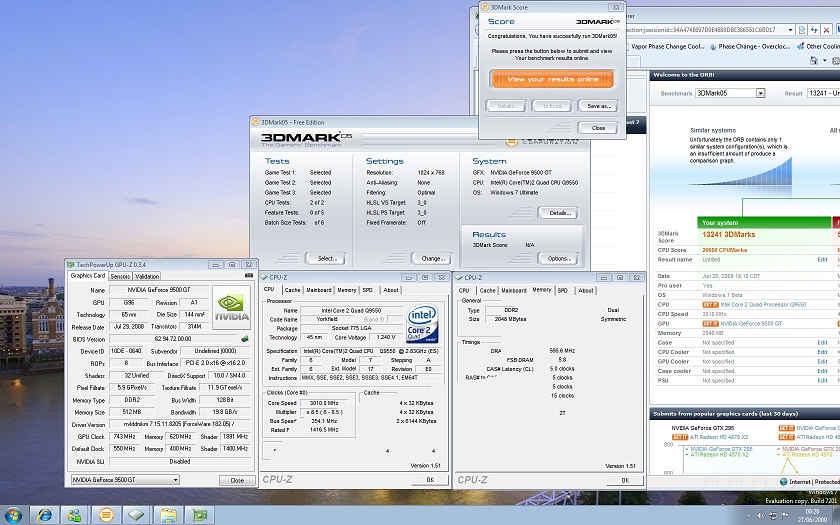840x525 pixels.
Task: Click Edit link in the PSU row
Action: [x=822, y=381]
